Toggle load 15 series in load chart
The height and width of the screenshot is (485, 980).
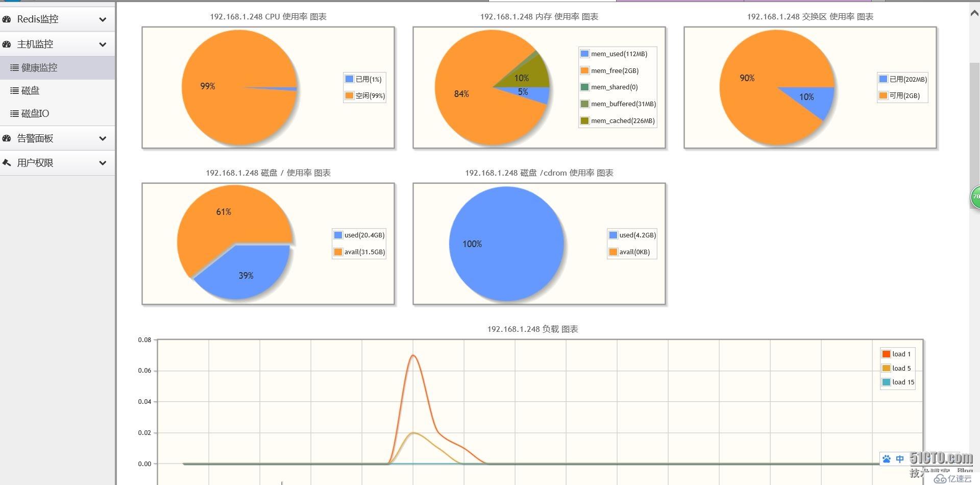click(x=898, y=382)
